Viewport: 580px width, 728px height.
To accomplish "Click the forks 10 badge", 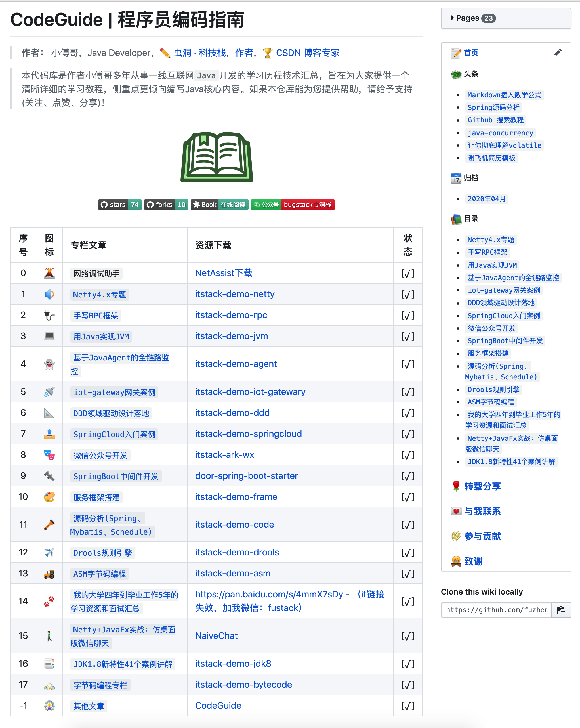I will click(x=166, y=205).
